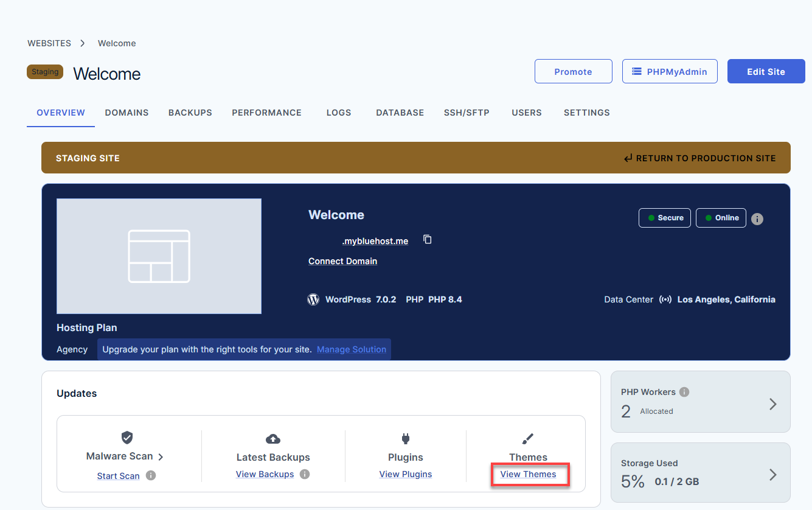The height and width of the screenshot is (510, 812).
Task: Open the Backups tab
Action: pos(190,113)
